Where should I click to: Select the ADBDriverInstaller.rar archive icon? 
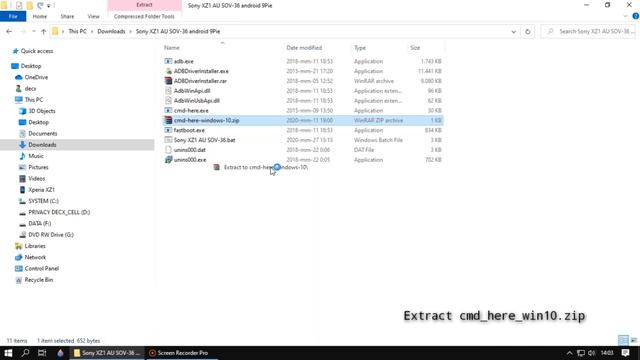click(168, 81)
